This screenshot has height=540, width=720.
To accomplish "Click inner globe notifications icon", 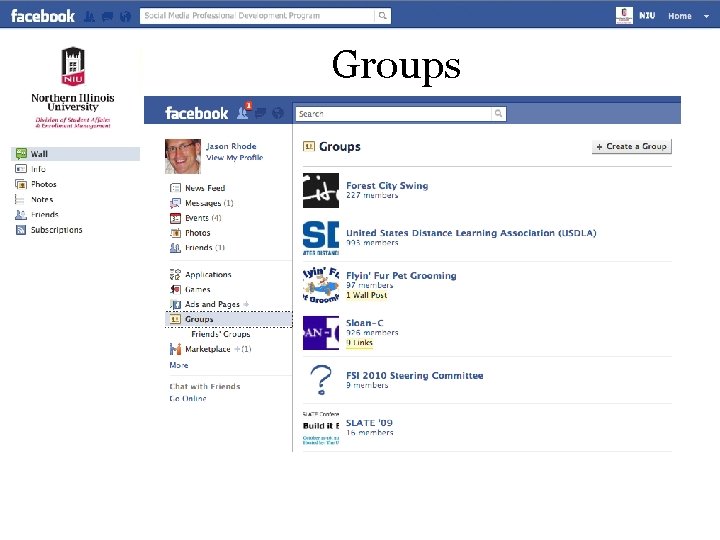I will (278, 113).
